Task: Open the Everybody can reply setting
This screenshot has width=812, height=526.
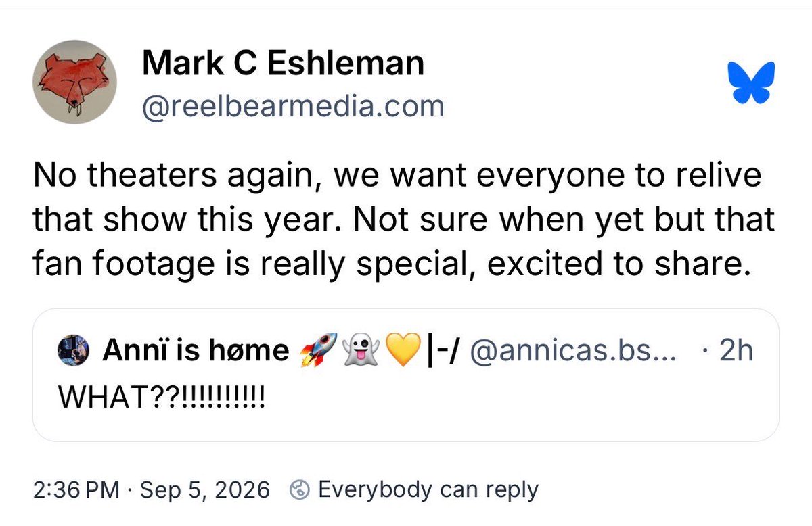Action: 428,489
